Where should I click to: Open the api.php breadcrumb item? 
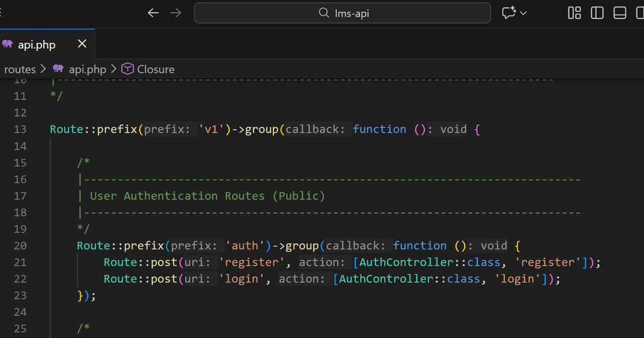pos(87,69)
